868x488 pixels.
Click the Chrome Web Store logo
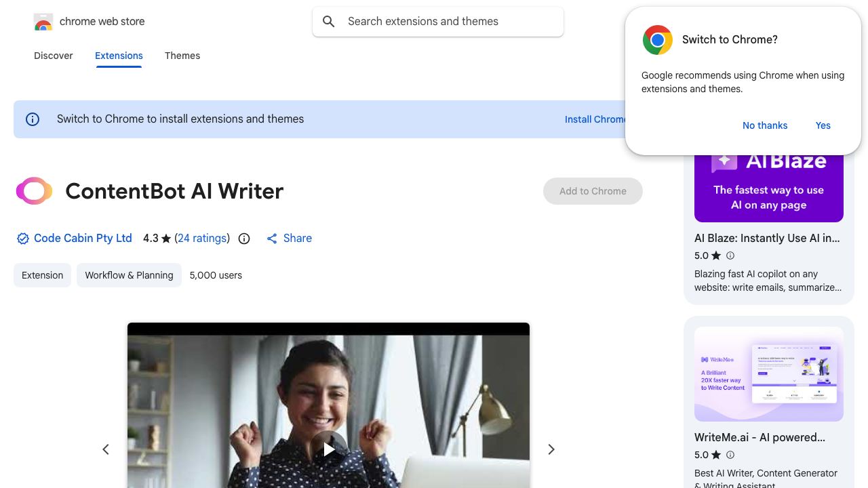pos(43,22)
